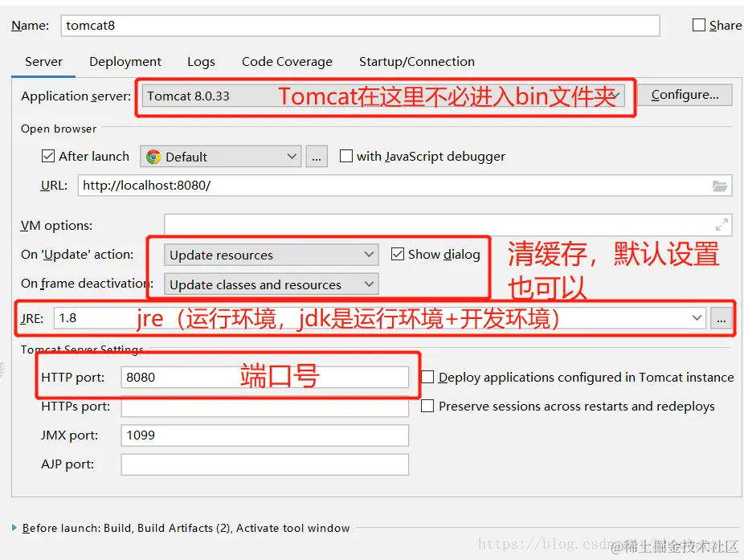Screen dimensions: 744x560
Task: Click the AJP port field
Action: [265, 464]
